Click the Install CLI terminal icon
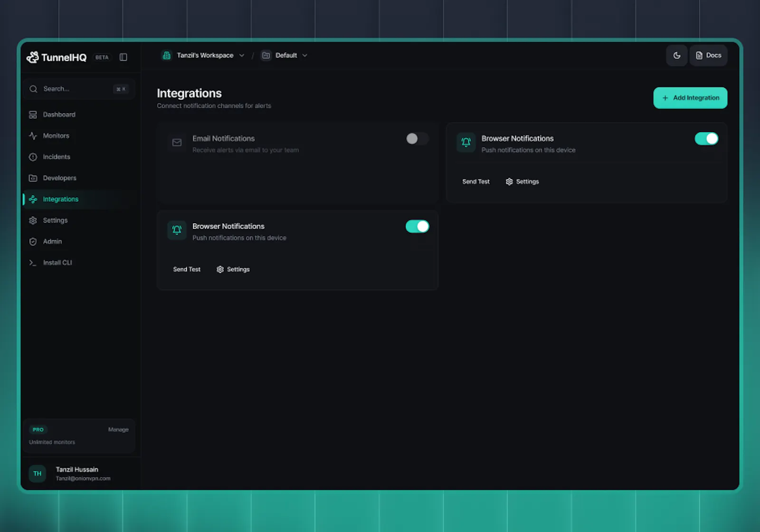 tap(33, 263)
